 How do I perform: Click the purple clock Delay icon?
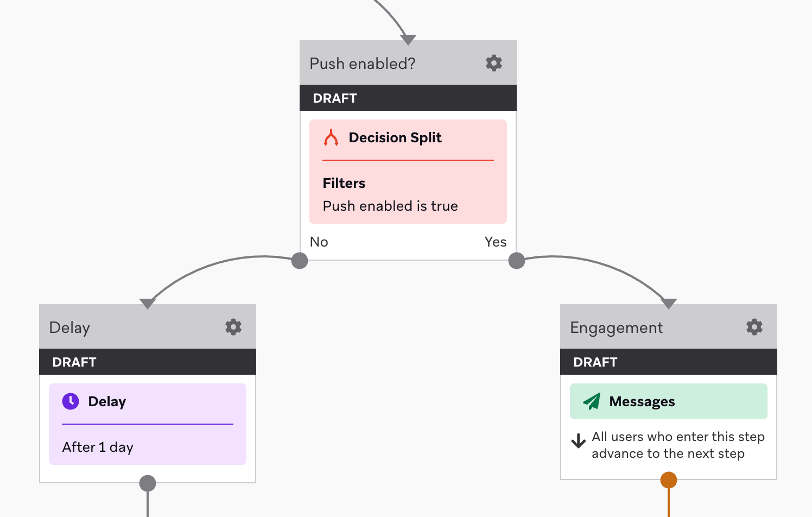[x=71, y=401]
